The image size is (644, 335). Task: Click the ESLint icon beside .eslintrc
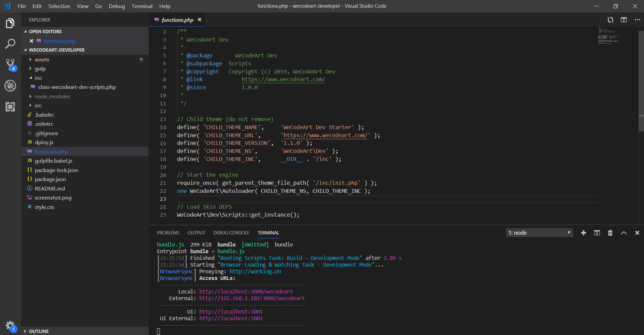30,124
